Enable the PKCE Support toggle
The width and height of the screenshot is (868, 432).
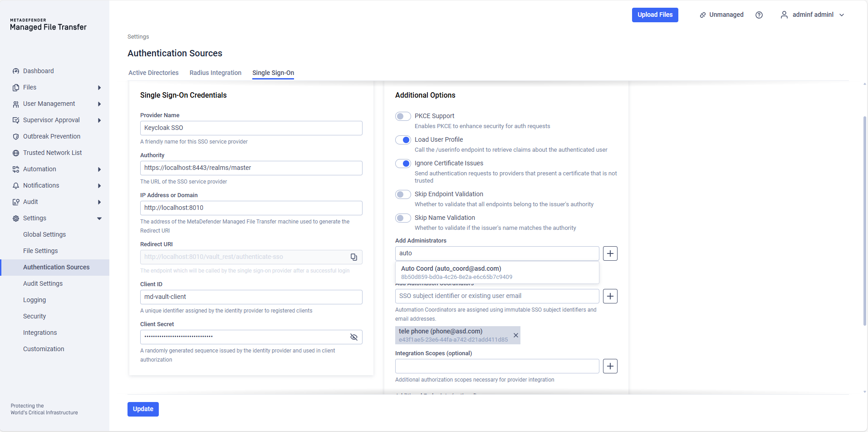click(x=402, y=116)
